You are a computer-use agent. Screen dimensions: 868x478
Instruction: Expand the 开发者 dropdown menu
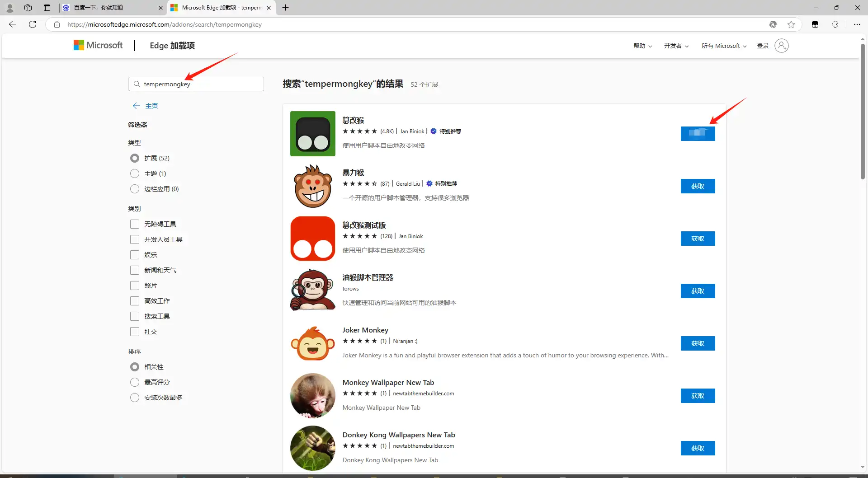676,46
